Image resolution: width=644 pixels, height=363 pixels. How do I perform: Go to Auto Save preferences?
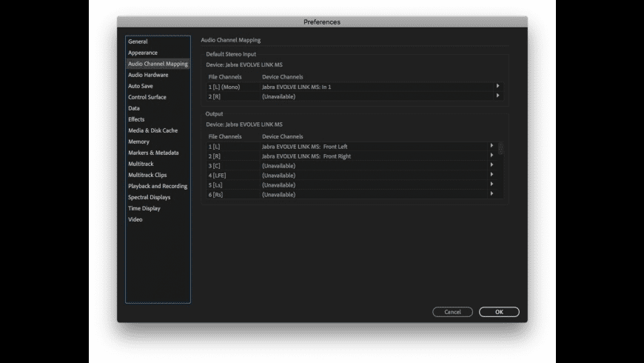(x=141, y=86)
